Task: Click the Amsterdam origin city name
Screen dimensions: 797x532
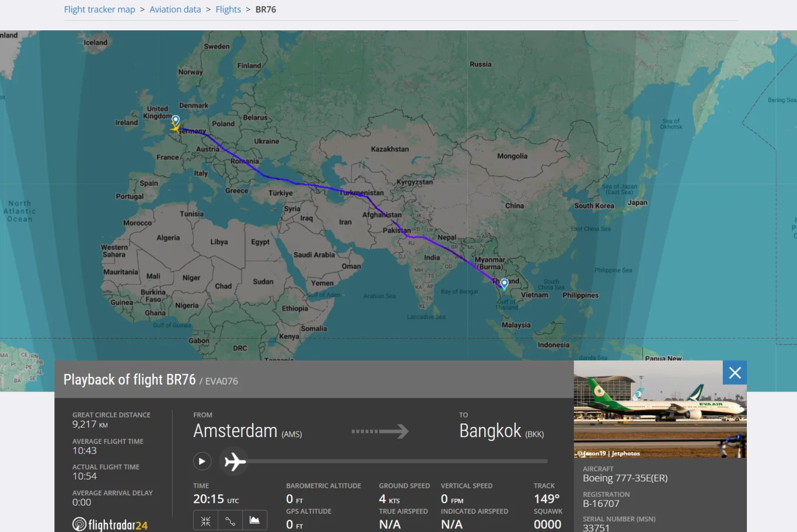Action: [235, 431]
